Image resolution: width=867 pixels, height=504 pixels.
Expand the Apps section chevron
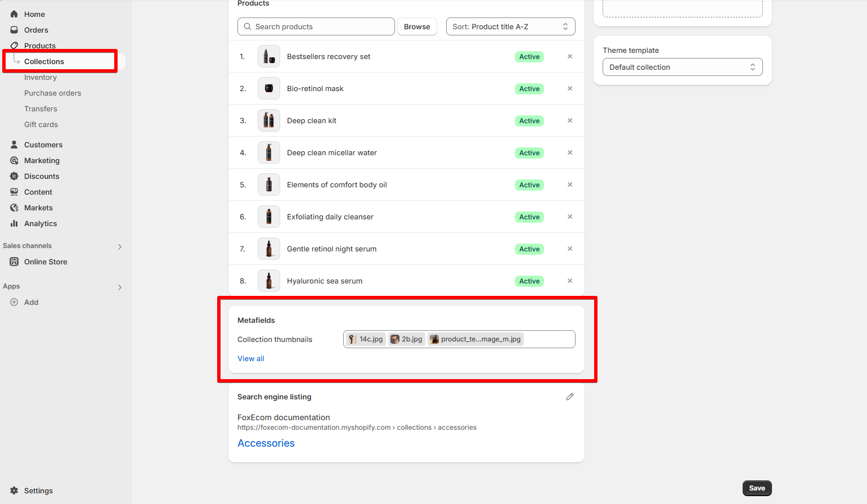coord(120,287)
